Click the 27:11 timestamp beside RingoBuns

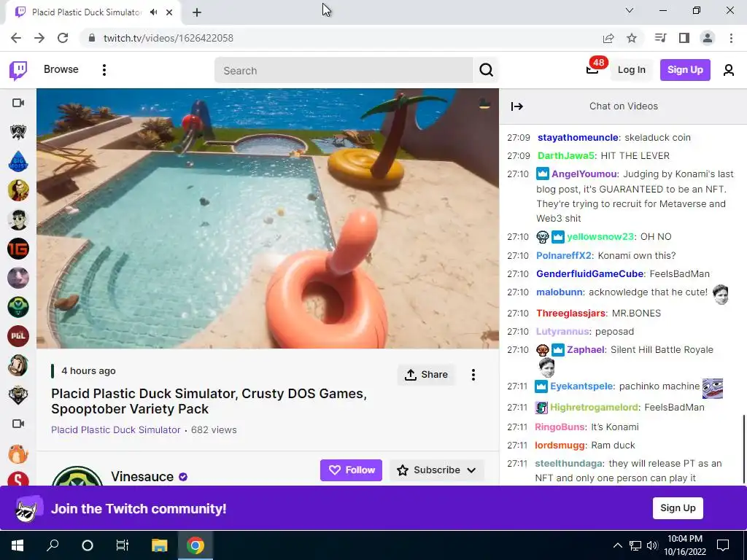517,427
